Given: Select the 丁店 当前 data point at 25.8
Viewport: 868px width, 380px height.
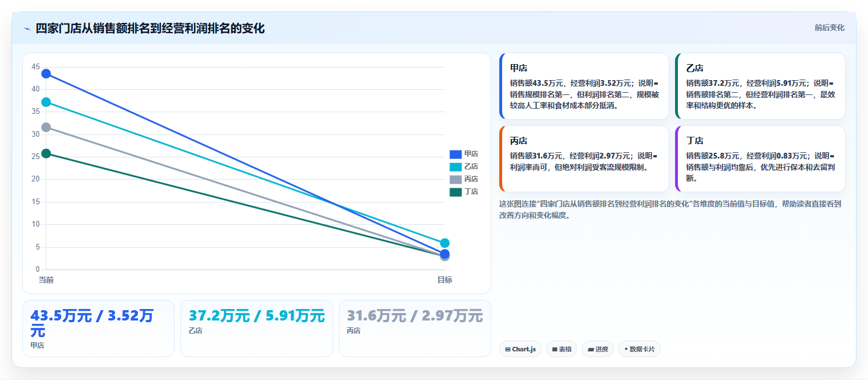Looking at the screenshot, I should point(46,153).
